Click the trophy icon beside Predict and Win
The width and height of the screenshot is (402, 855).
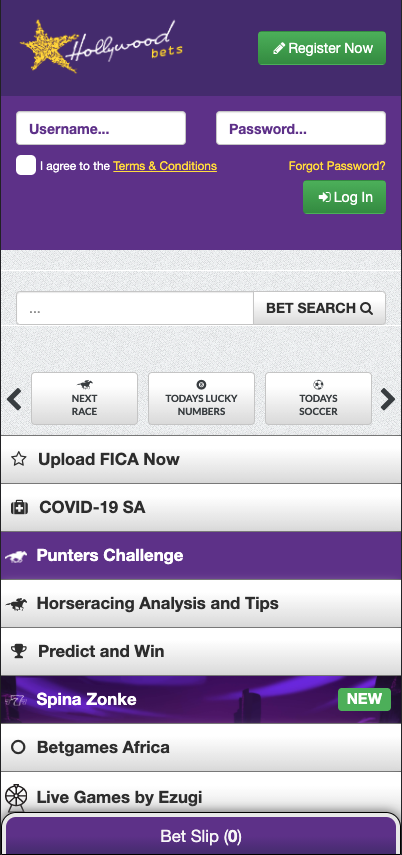tap(19, 651)
